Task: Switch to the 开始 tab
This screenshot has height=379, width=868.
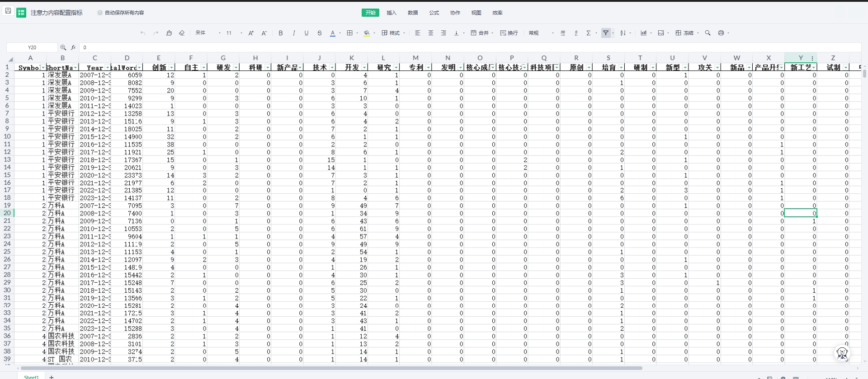Action: (x=370, y=13)
